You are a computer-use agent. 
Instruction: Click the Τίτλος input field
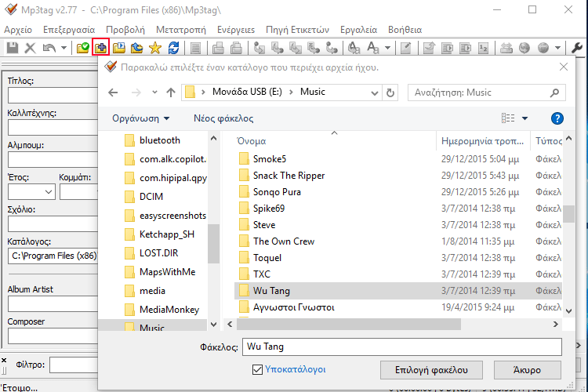click(53, 96)
